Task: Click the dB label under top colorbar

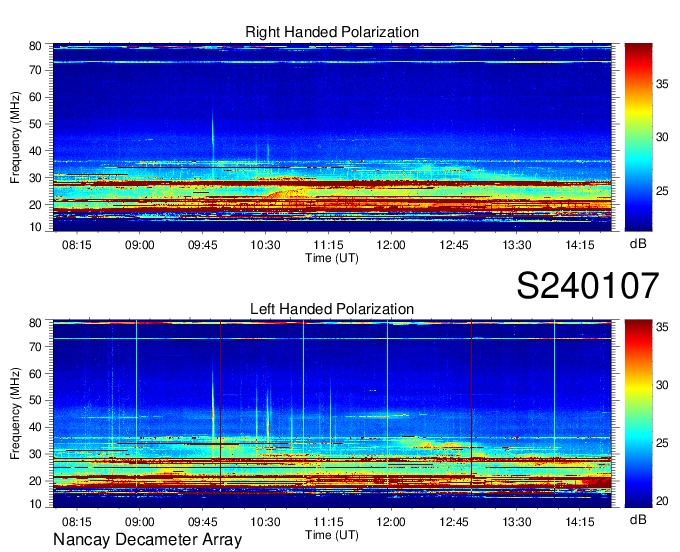Action: click(x=638, y=244)
